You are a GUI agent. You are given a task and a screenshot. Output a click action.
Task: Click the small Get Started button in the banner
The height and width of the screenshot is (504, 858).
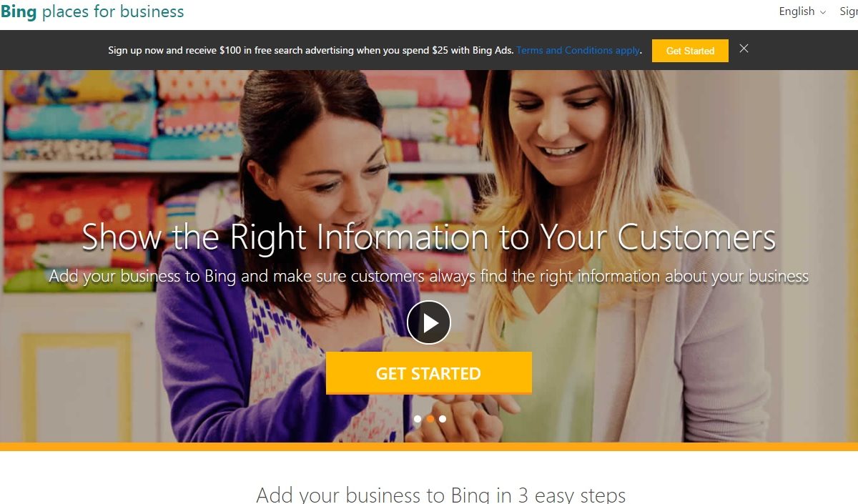coord(690,51)
